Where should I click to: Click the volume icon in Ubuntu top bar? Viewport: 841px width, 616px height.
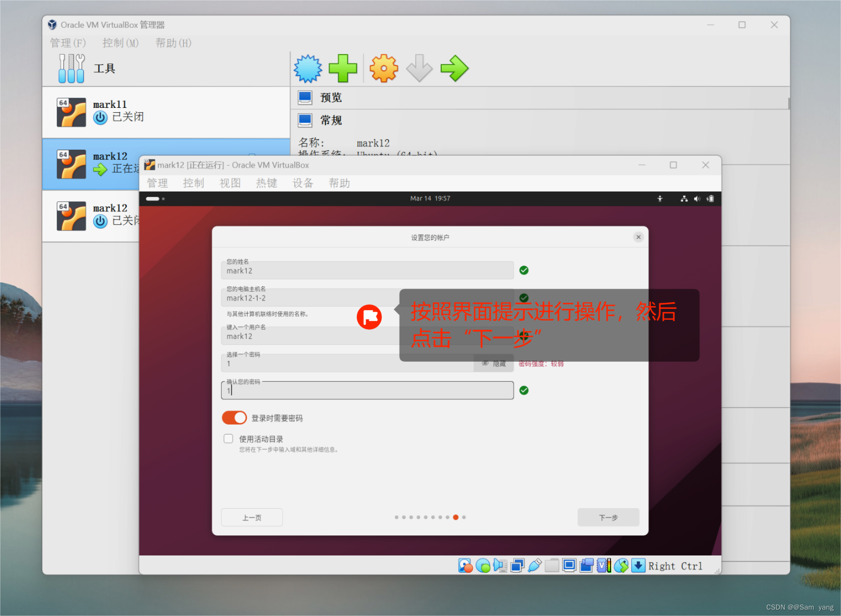(x=697, y=199)
